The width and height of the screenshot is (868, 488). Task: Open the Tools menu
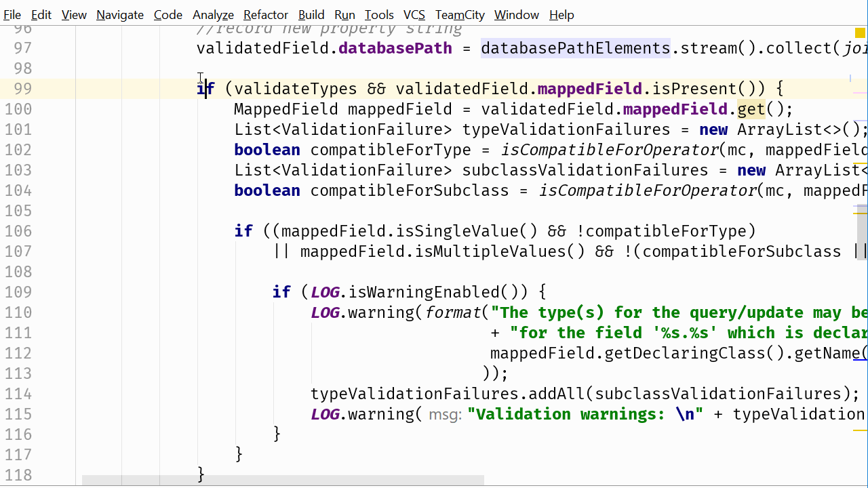tap(378, 15)
